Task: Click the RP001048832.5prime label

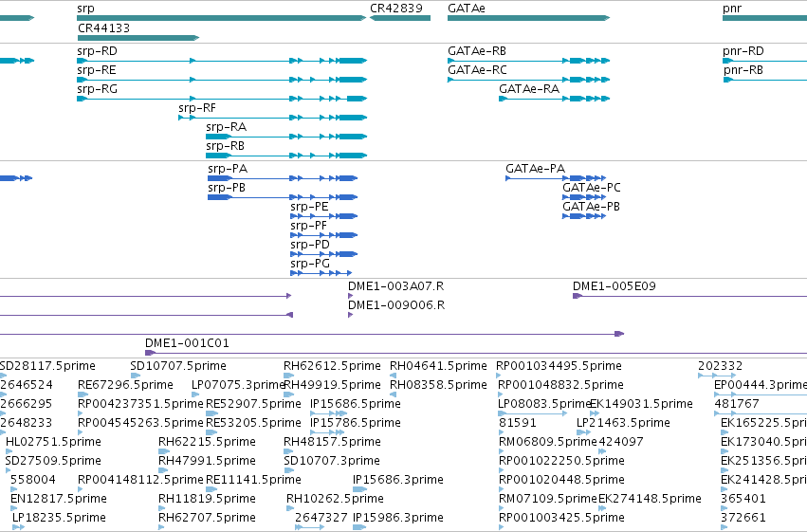Action: pos(560,385)
